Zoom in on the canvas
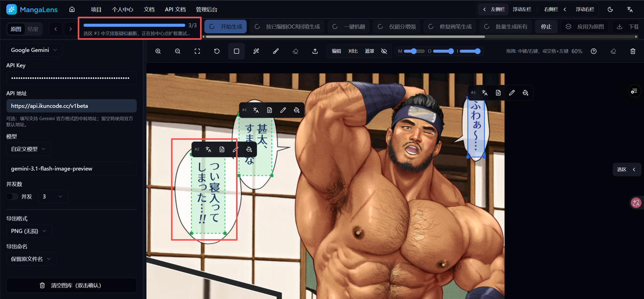Viewport: 644px width, 299px height. 158,51
